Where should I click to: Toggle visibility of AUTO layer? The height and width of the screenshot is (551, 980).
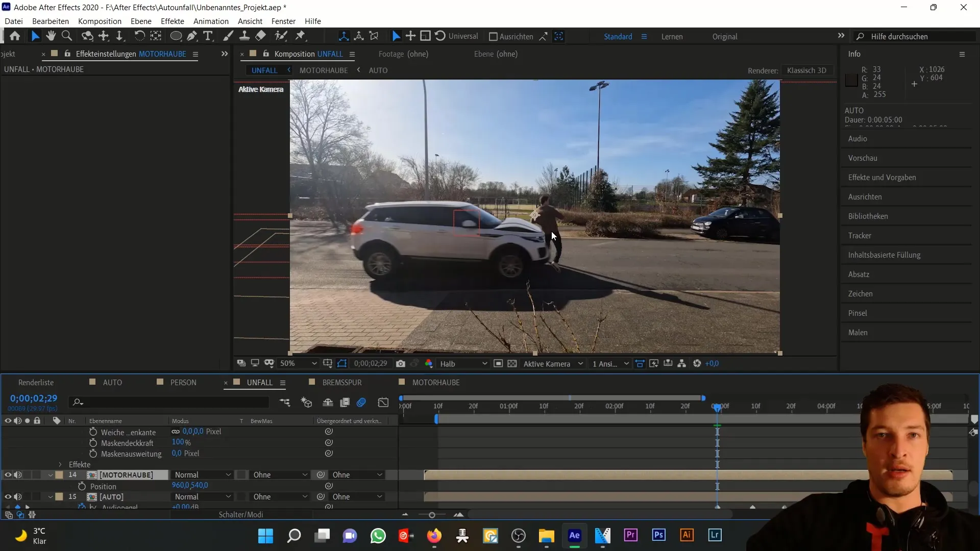coord(8,496)
